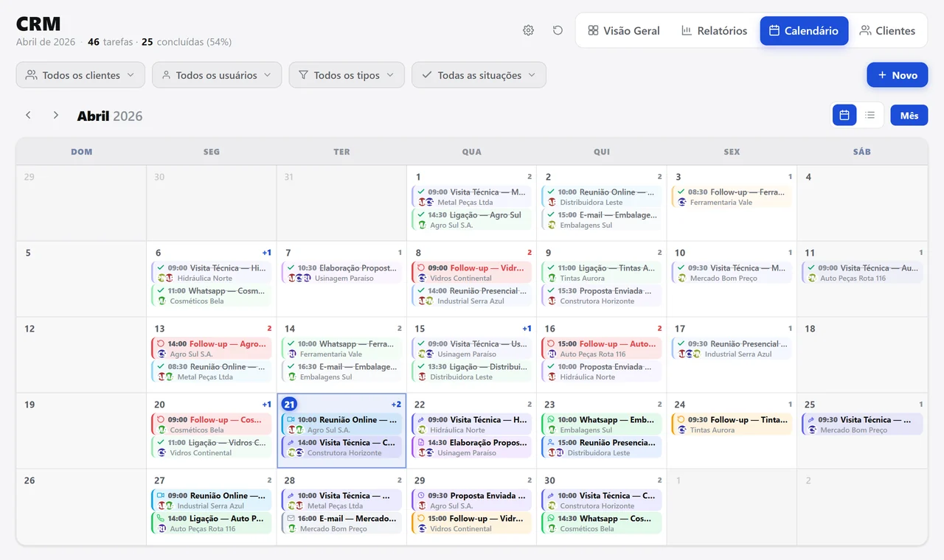
Task: Expand Todos os usuários filter
Action: point(217,75)
